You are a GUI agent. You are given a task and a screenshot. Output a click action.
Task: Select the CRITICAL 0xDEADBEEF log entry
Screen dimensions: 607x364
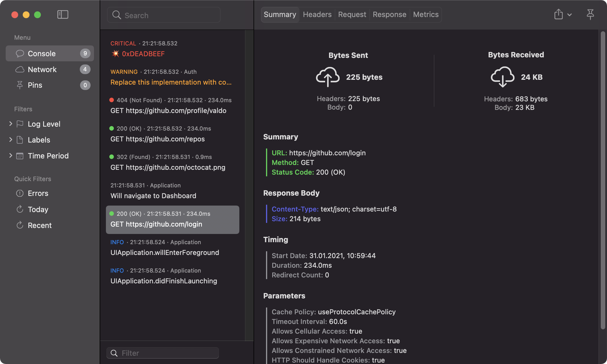pyautogui.click(x=173, y=49)
